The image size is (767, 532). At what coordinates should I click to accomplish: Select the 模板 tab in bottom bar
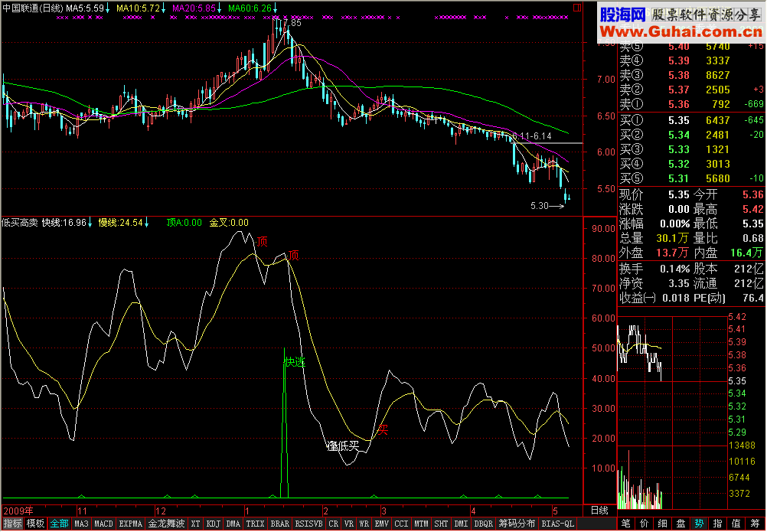click(x=35, y=524)
